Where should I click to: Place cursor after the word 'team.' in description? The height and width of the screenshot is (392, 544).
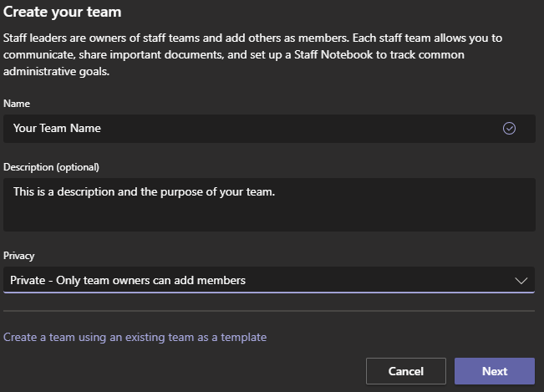tap(276, 191)
